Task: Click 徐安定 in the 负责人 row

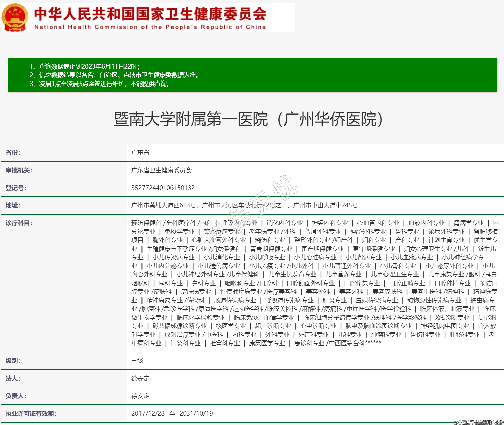Action: tap(140, 396)
